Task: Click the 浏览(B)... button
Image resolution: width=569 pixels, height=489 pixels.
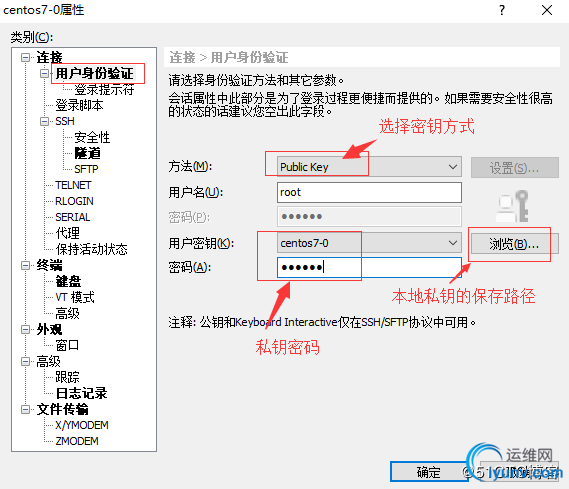Action: pyautogui.click(x=514, y=244)
